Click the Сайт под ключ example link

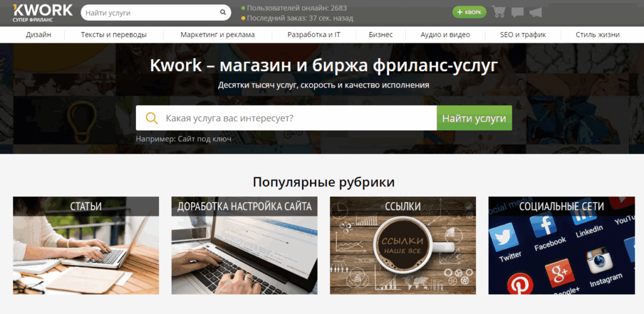tap(204, 139)
